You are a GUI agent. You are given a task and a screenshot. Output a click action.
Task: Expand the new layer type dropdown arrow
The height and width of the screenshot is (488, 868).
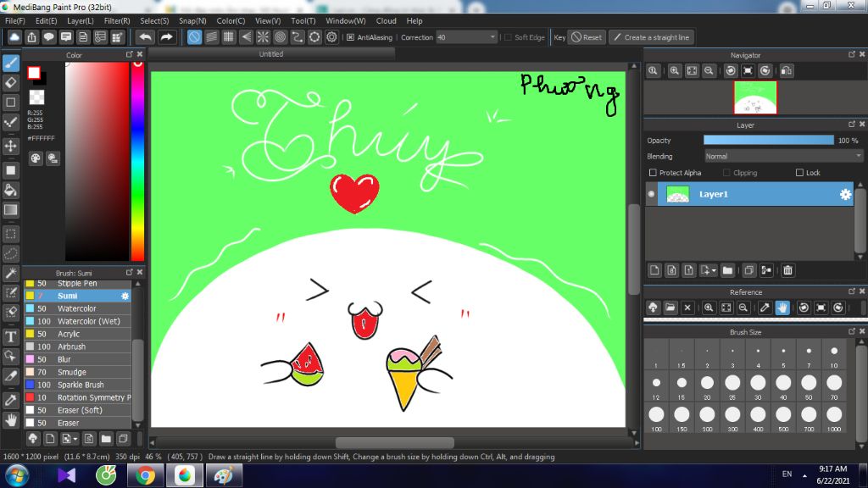click(x=714, y=270)
